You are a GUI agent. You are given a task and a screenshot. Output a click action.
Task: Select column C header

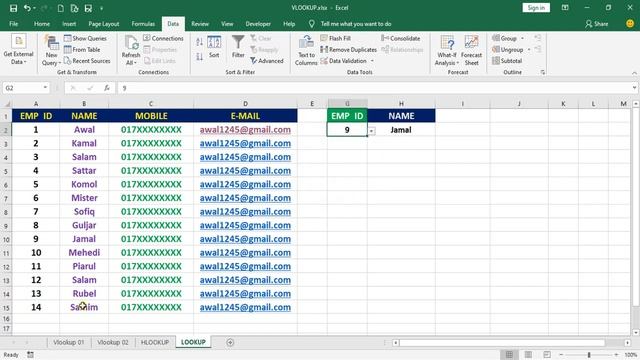151,104
